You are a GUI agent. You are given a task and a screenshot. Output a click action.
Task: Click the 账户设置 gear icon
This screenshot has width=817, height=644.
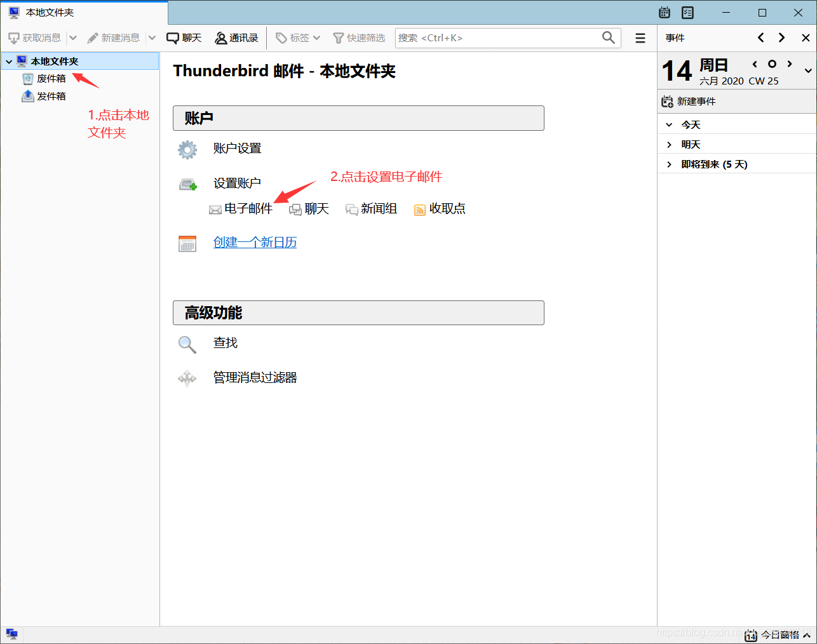click(x=187, y=149)
